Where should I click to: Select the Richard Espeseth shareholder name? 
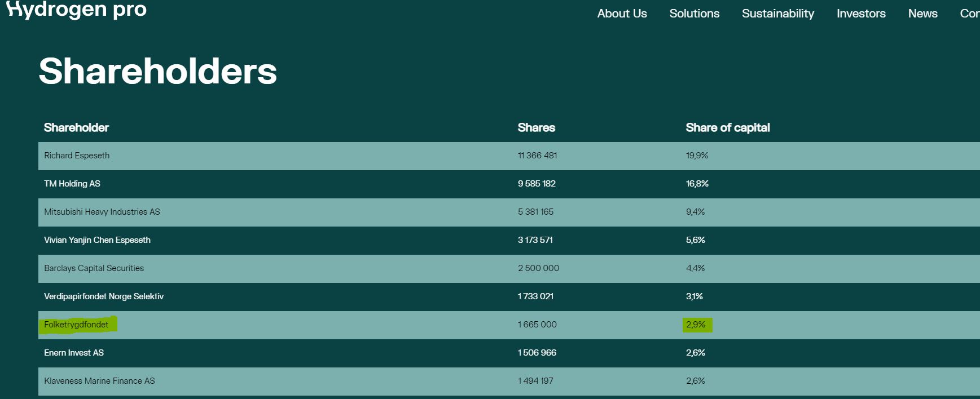(x=77, y=156)
